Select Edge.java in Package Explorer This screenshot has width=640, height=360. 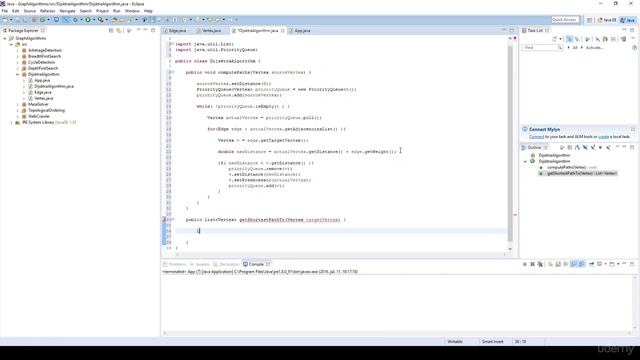pyautogui.click(x=43, y=92)
